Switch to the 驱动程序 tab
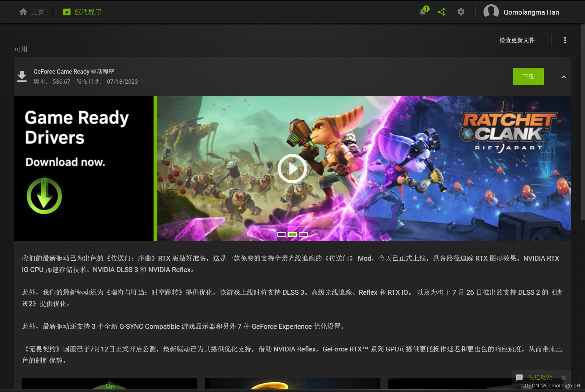Image resolution: width=585 pixels, height=392 pixels. pos(88,12)
